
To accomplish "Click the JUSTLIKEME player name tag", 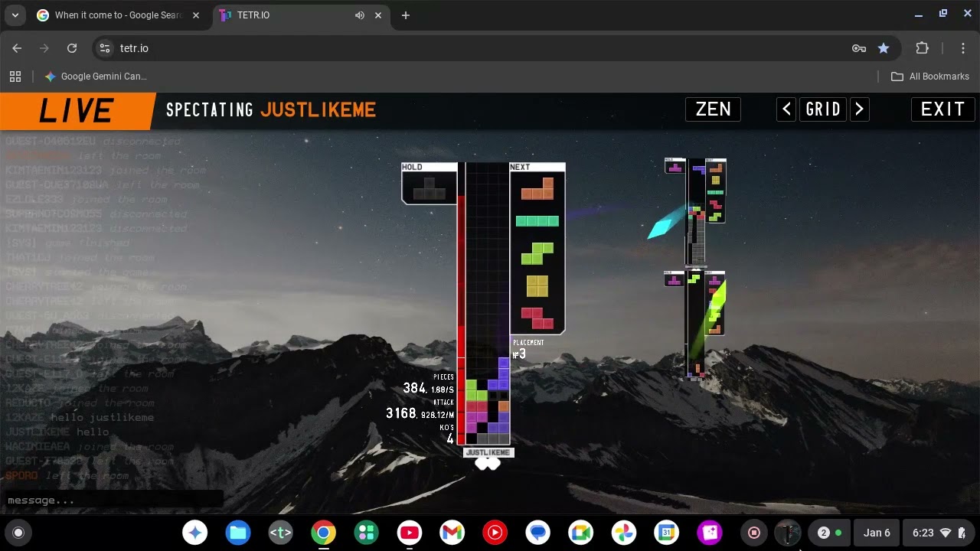I will pos(488,452).
